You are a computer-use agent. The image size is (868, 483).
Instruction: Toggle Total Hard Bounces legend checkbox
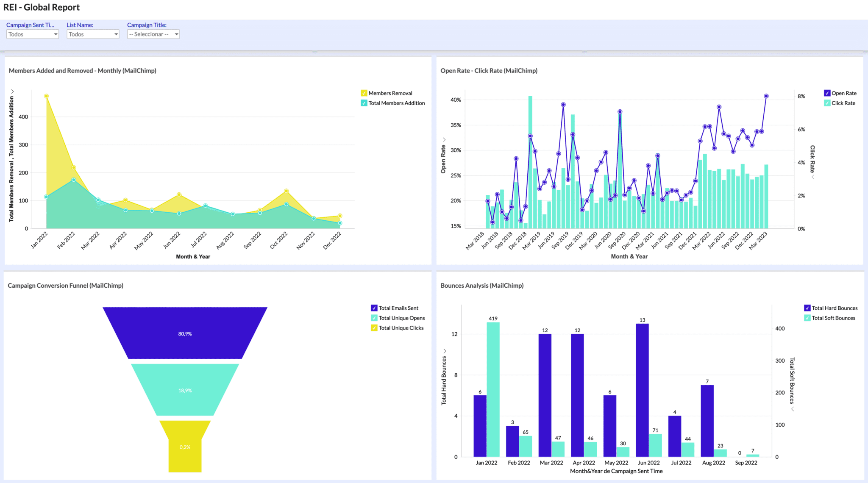[807, 308]
